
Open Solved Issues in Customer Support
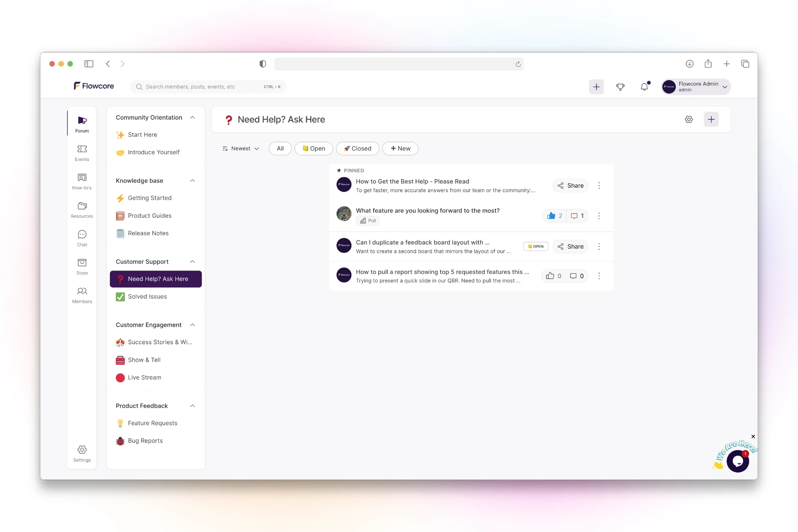tap(147, 296)
